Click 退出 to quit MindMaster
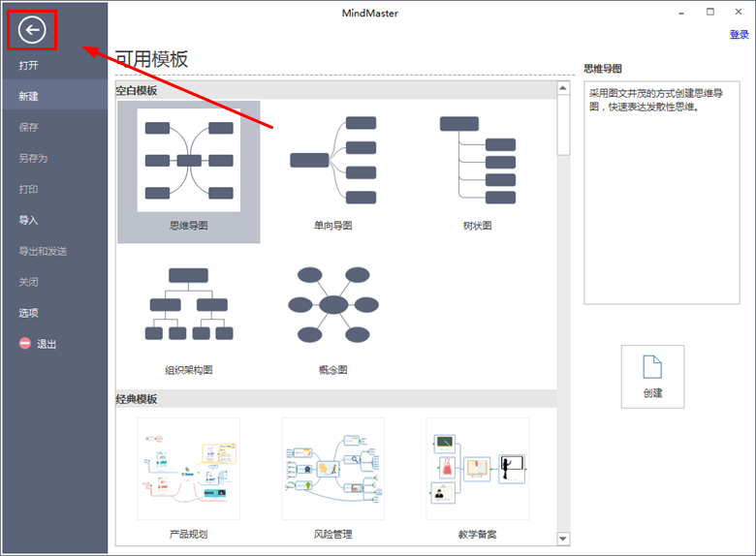Image resolution: width=756 pixels, height=556 pixels. [x=47, y=344]
